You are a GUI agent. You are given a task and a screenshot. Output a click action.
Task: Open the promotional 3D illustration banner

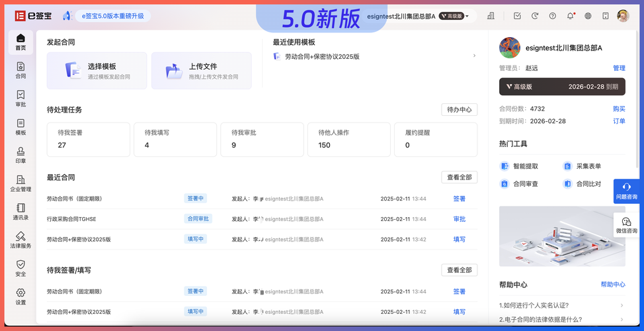pyautogui.click(x=562, y=236)
